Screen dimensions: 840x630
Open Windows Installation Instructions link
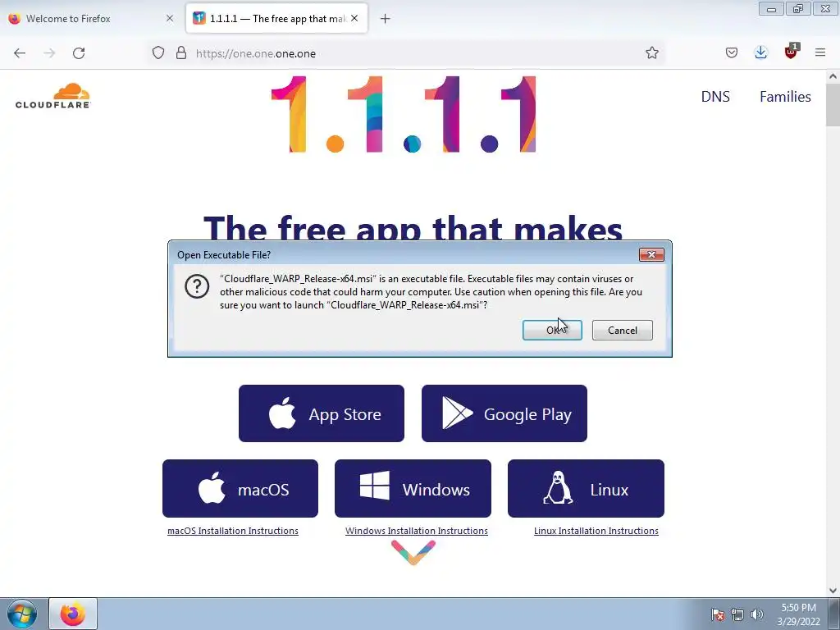click(x=416, y=531)
